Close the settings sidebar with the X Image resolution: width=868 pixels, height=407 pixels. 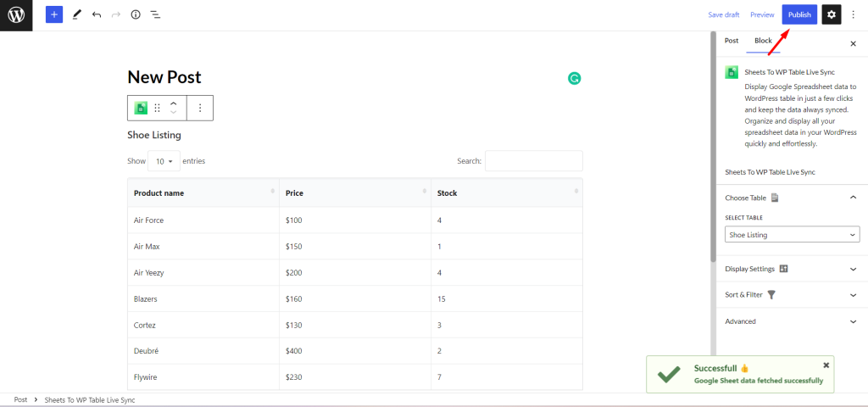853,43
